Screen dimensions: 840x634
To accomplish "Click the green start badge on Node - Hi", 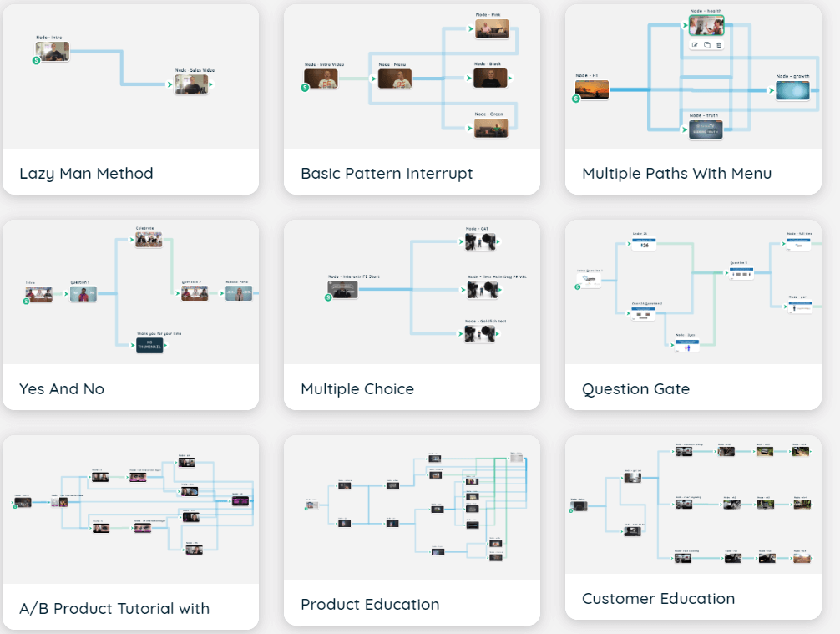I will coord(576,99).
